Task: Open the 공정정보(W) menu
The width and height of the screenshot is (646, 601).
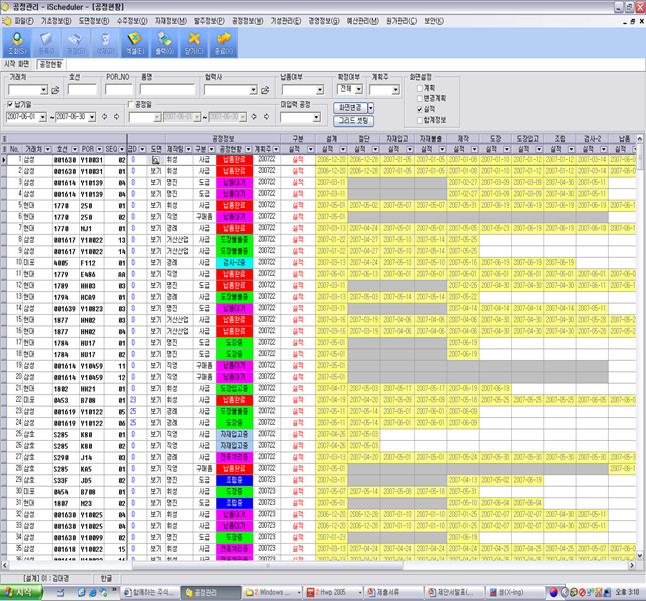Action: 247,21
